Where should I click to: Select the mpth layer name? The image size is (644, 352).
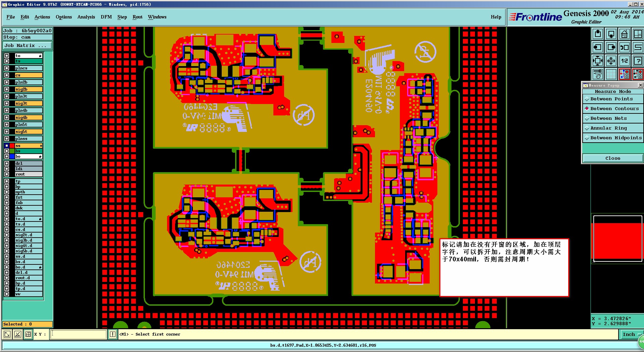pos(29,192)
